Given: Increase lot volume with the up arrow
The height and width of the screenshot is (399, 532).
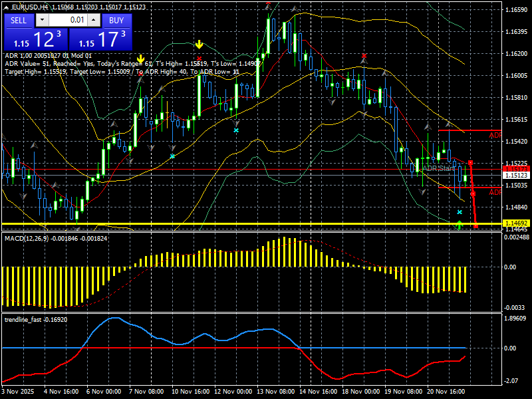Looking at the screenshot, I should 94,20.
